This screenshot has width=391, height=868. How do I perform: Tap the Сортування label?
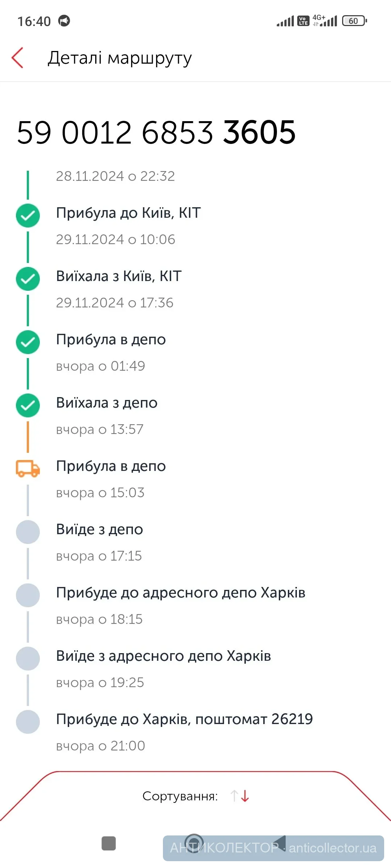tap(180, 796)
